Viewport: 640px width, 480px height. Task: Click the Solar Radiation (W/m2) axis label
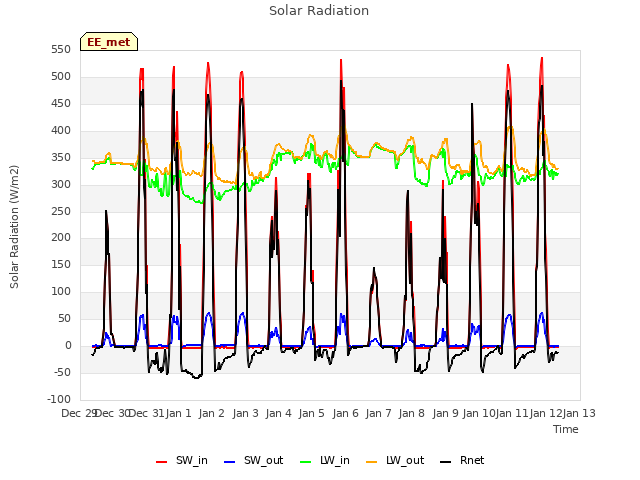(14, 227)
